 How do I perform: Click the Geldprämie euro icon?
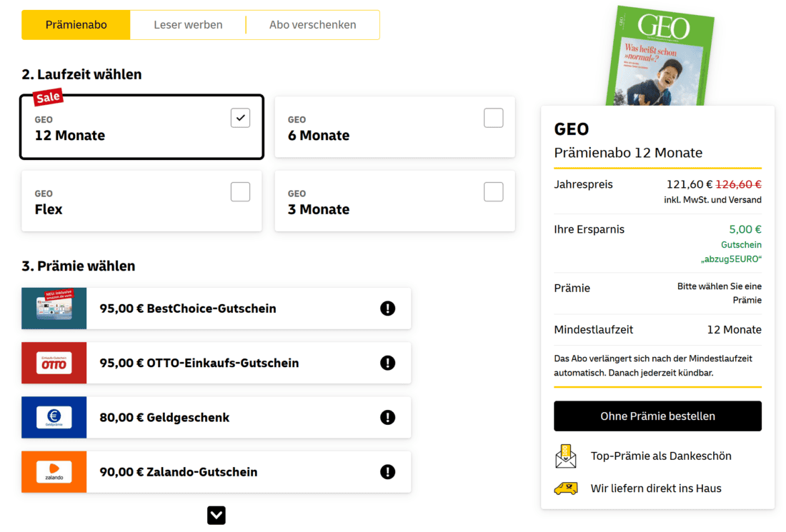point(54,418)
